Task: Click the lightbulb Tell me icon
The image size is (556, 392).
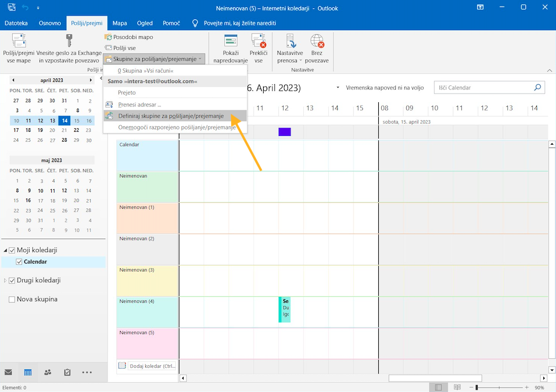Action: point(195,23)
